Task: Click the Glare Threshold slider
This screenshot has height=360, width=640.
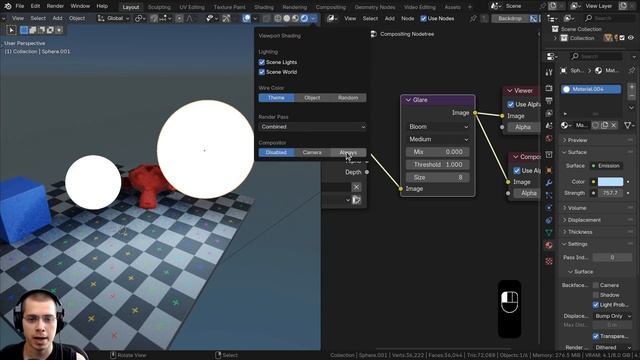Action: (438, 164)
